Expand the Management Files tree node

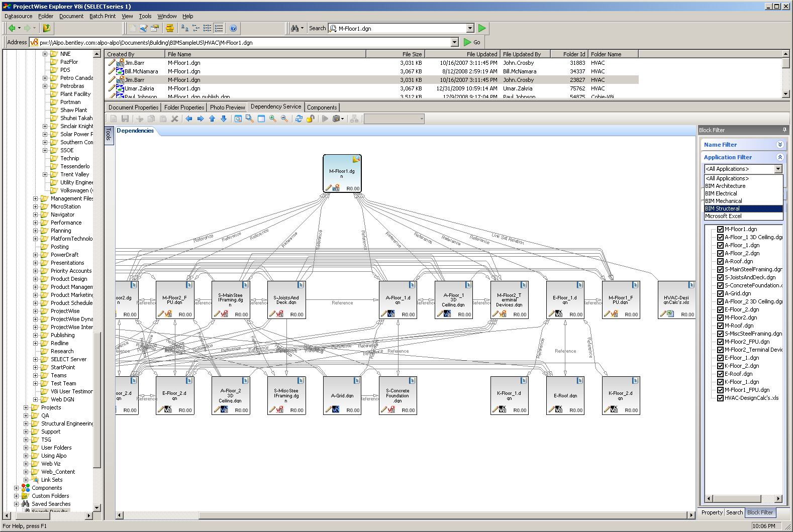point(36,198)
